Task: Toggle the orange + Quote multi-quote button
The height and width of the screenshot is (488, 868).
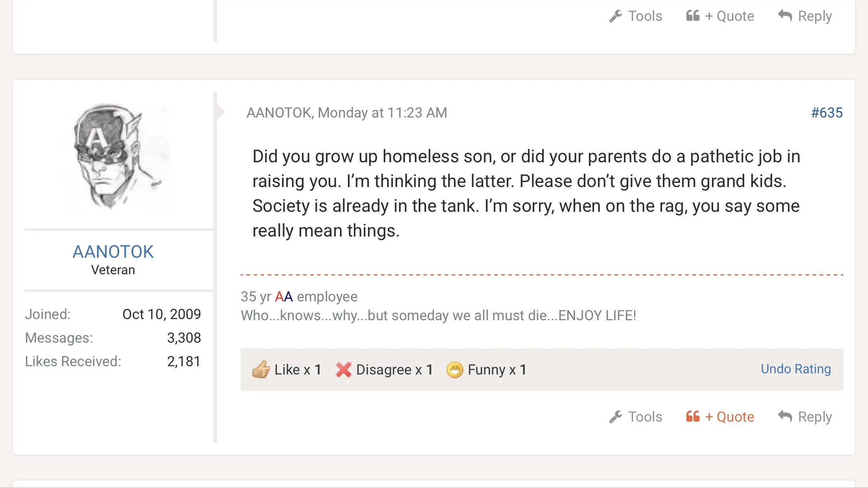Action: [729, 416]
